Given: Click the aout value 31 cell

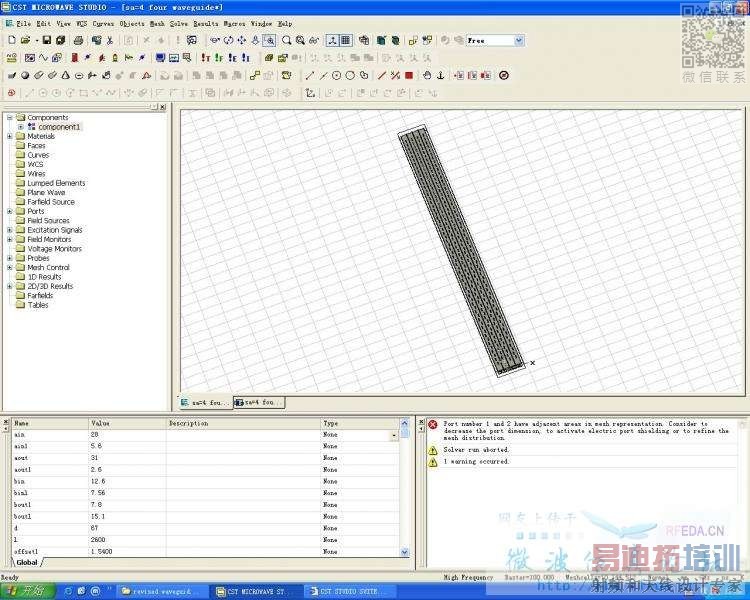Looking at the screenshot, I should point(94,458).
